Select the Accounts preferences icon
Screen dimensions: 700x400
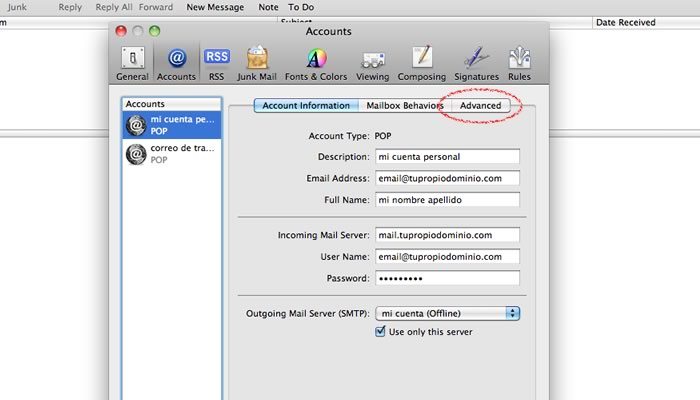176,63
